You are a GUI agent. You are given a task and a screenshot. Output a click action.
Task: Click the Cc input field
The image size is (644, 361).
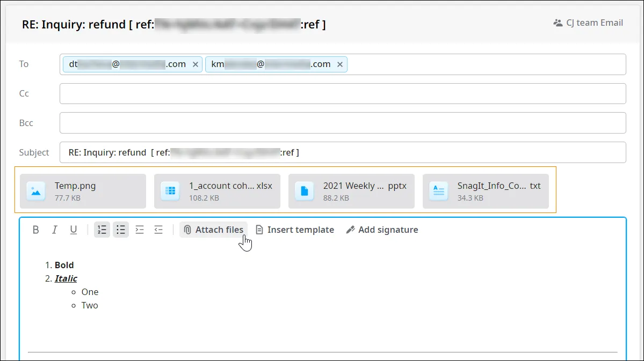click(343, 93)
